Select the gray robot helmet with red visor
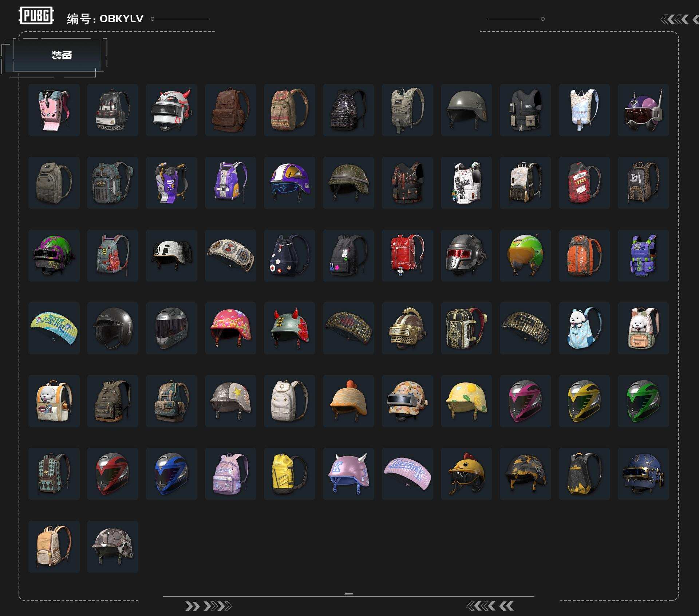Viewport: 699px width, 616px height. 466,255
